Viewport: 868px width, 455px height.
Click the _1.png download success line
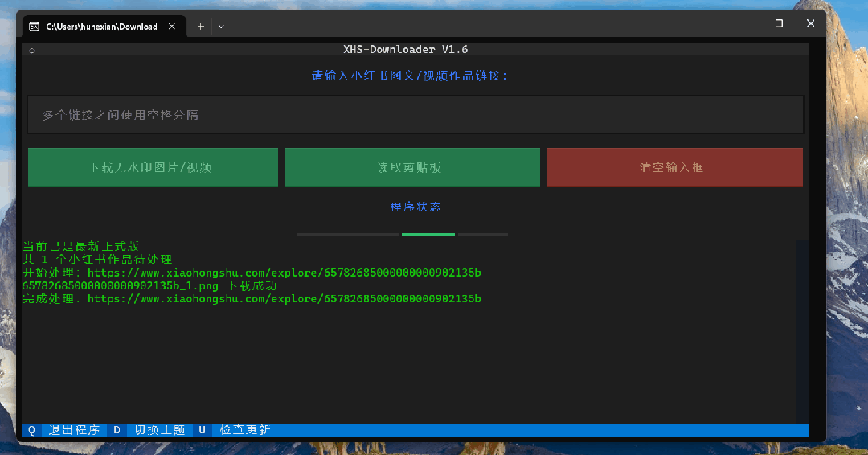[x=149, y=285]
